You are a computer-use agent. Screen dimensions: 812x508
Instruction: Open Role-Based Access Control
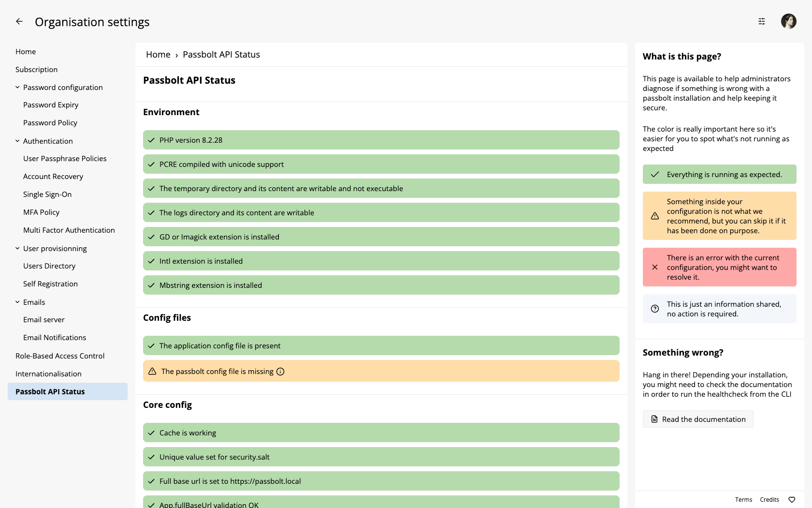(x=60, y=356)
